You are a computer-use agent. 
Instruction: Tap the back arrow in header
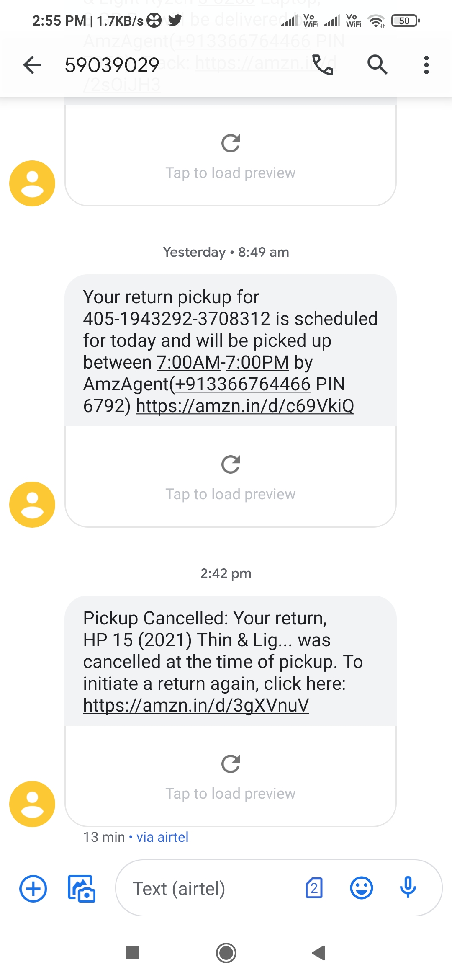[32, 65]
